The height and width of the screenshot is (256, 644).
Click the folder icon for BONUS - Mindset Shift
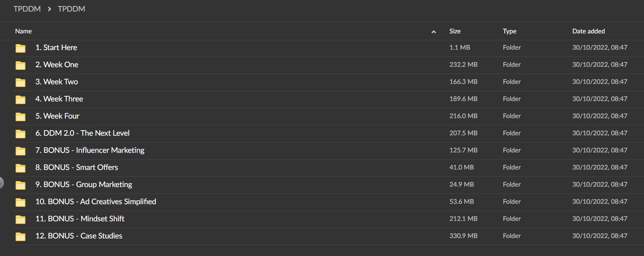pyautogui.click(x=21, y=219)
